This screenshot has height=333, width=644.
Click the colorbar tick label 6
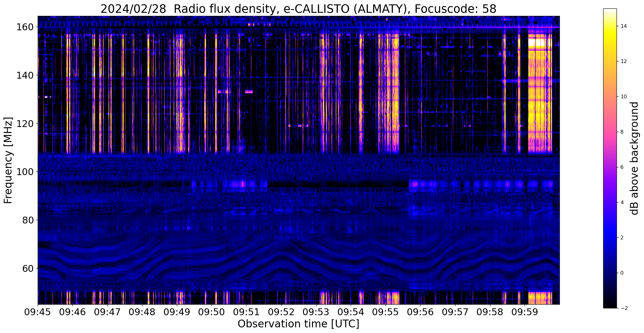[622, 167]
